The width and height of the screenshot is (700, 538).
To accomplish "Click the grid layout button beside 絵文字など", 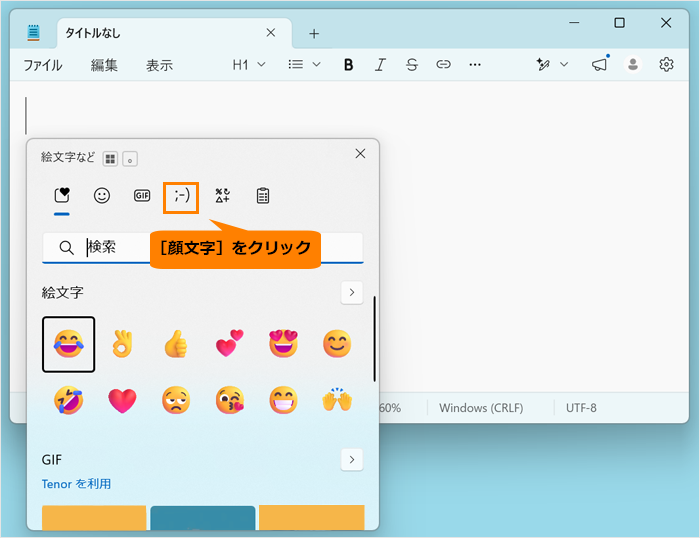I will tap(110, 158).
